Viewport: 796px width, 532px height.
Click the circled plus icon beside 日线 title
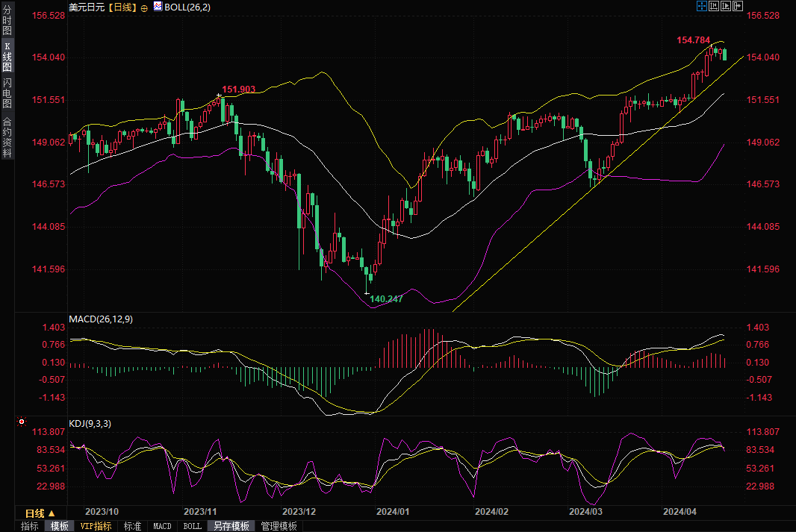tap(144, 7)
